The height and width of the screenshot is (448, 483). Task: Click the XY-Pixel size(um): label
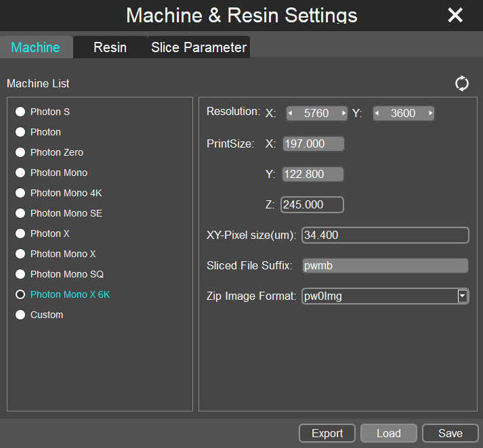(x=251, y=235)
